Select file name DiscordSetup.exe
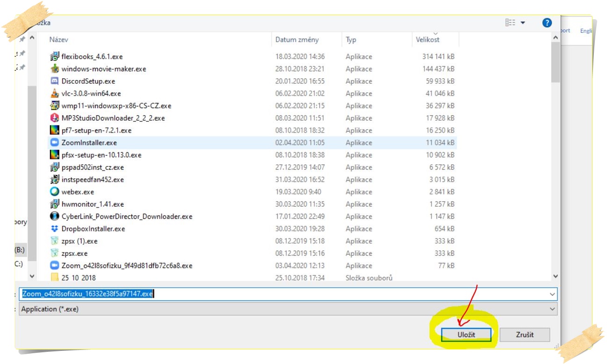This screenshot has height=364, width=607. coord(89,81)
